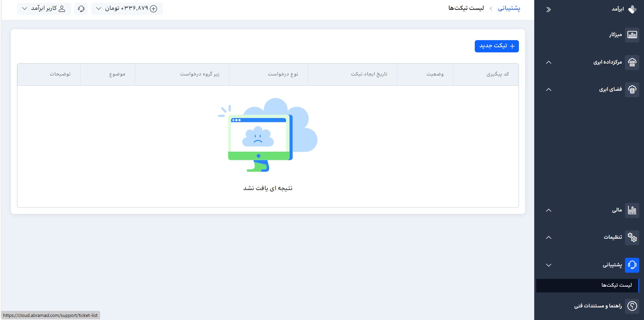Click the راهنما question mark icon
The width and height of the screenshot is (644, 320).
(632, 306)
